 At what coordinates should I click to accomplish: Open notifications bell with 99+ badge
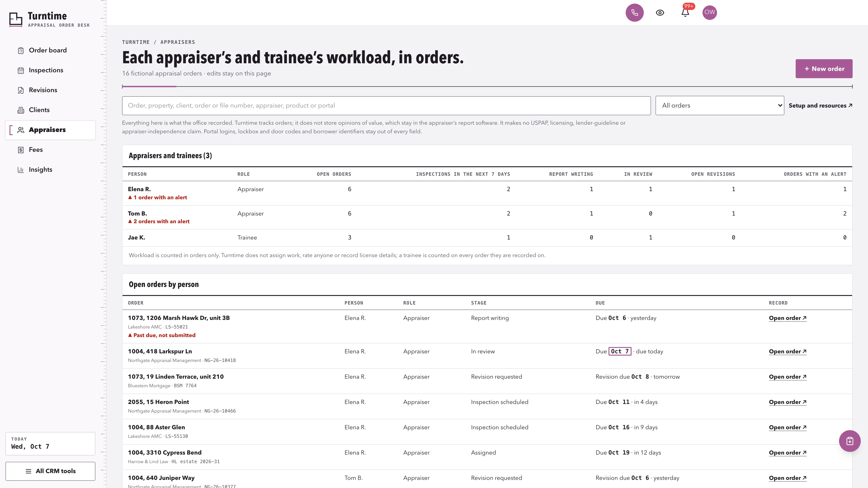coord(685,12)
